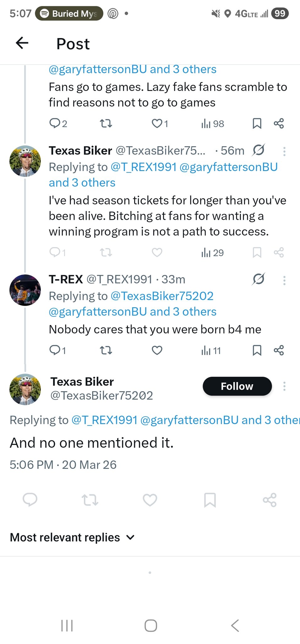
Task: Expand the 'Most relevant replies' sort dropdown
Action: [x=72, y=537]
